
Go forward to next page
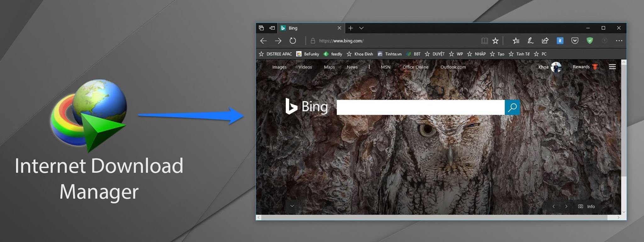[278, 41]
